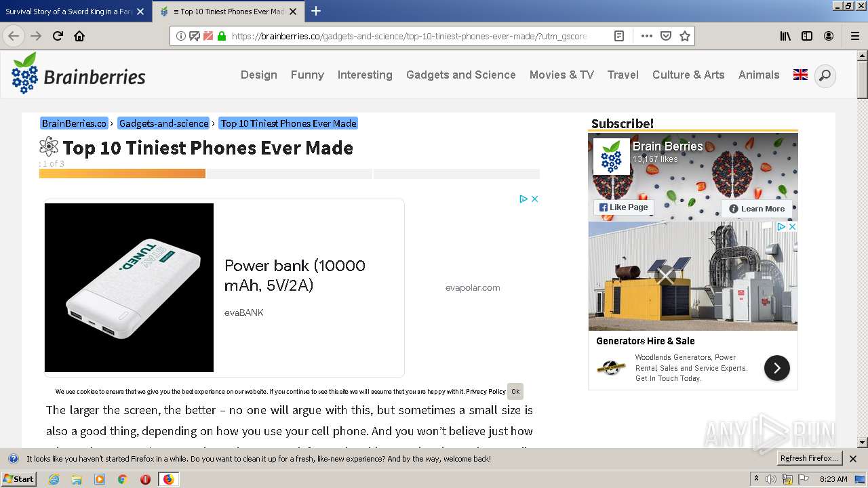Close the Top 10 Tiniest Phones tab
Image resolution: width=868 pixels, height=488 pixels.
click(x=293, y=12)
